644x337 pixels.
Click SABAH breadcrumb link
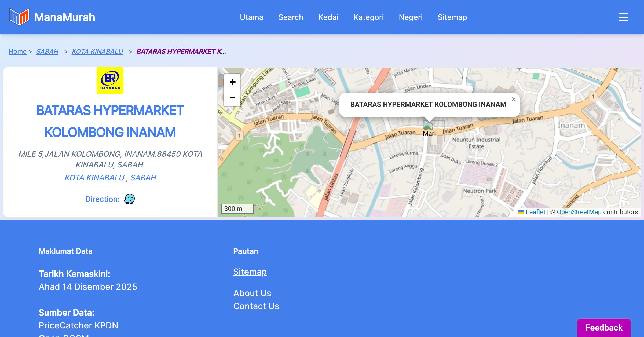(x=47, y=51)
